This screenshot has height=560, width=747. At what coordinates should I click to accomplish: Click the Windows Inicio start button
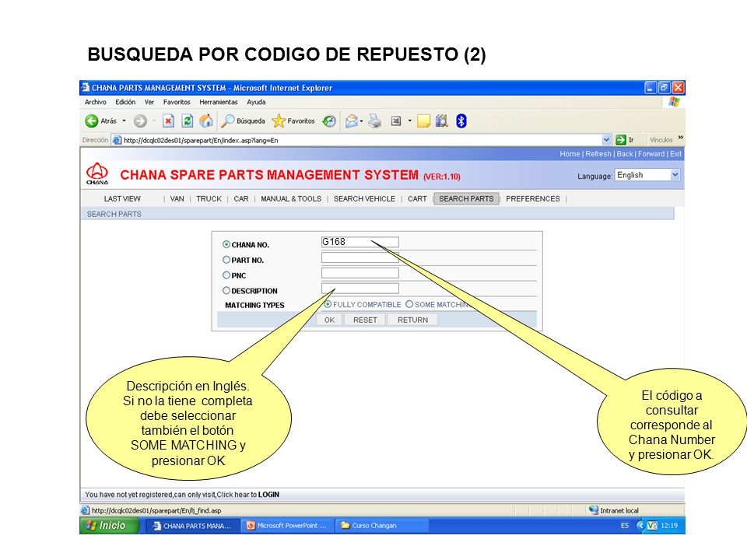110,525
